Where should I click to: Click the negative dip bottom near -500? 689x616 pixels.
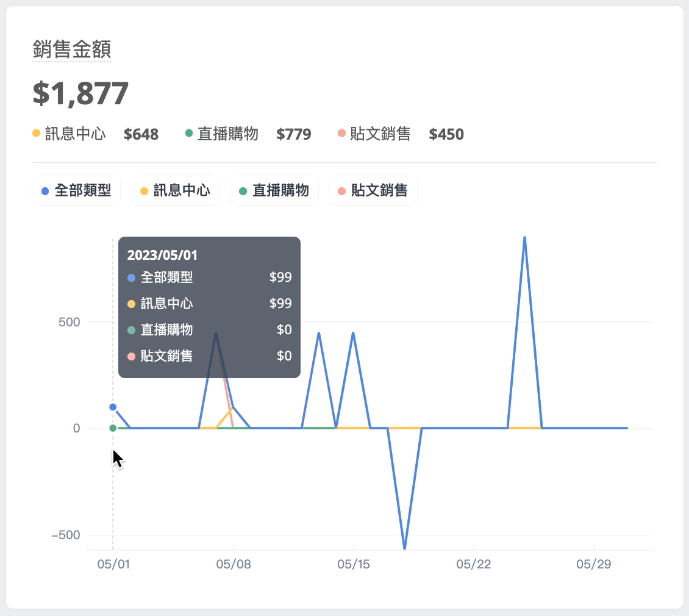click(x=404, y=548)
